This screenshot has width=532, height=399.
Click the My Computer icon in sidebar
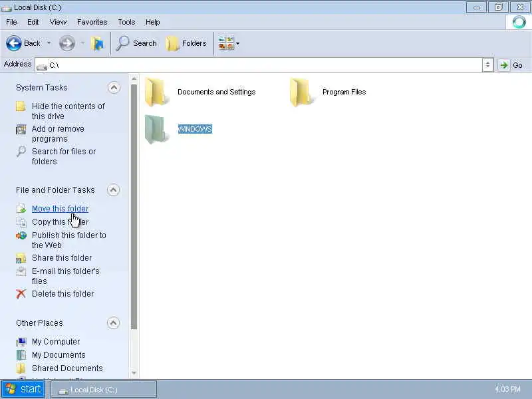coord(21,342)
